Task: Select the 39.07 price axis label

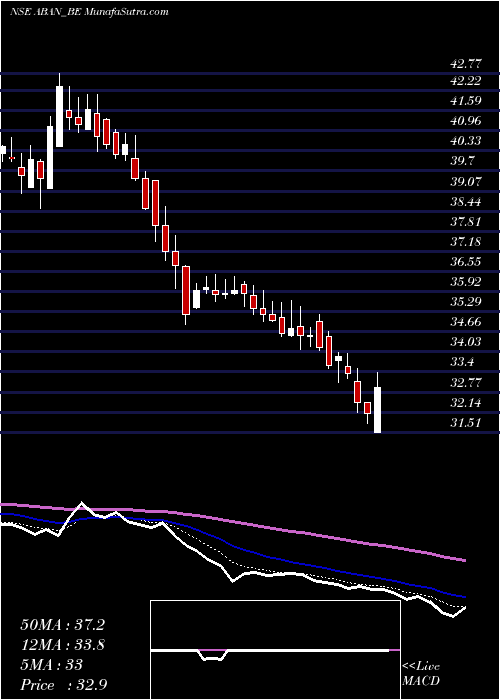Action: (466, 181)
